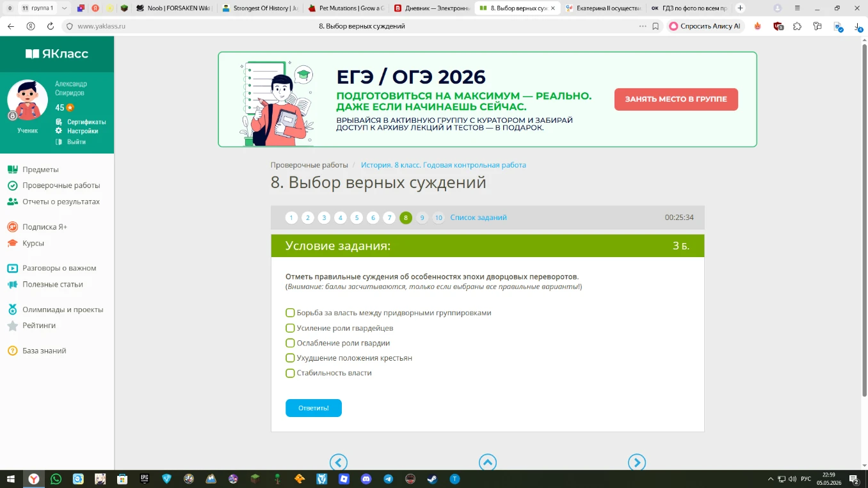Check Ослабление роли гвардии
The image size is (868, 488).
tap(290, 343)
